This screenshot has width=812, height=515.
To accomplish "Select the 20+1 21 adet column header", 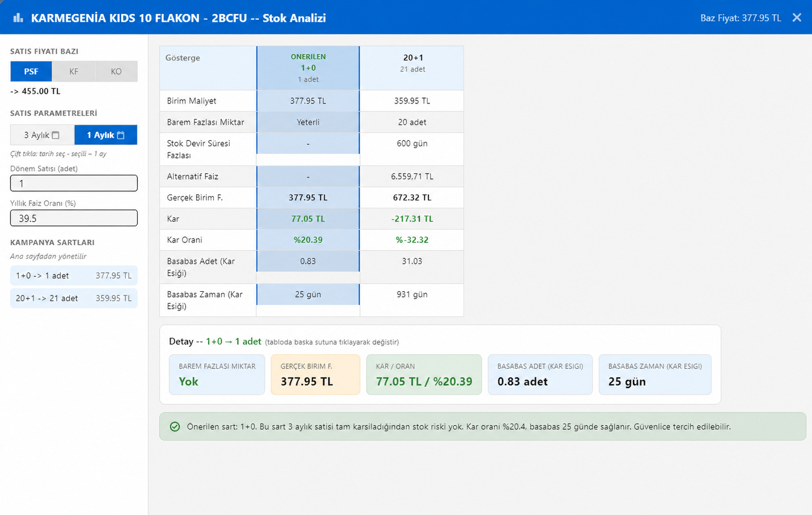I will click(x=412, y=68).
